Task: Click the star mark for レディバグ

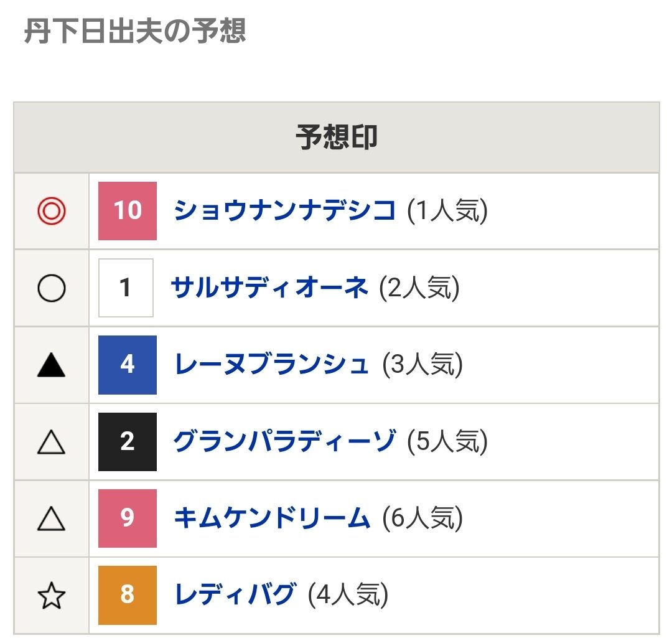Action: 51,596
